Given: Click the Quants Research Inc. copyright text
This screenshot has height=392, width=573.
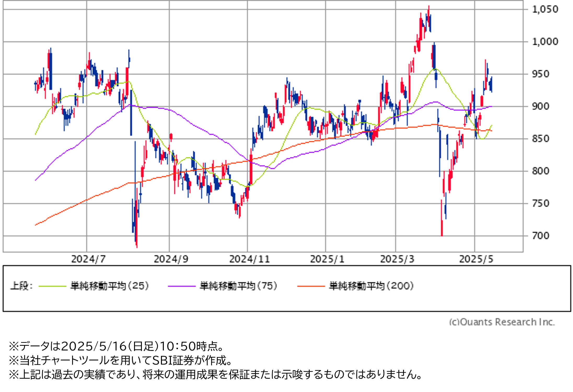Looking at the screenshot, I should [x=502, y=322].
